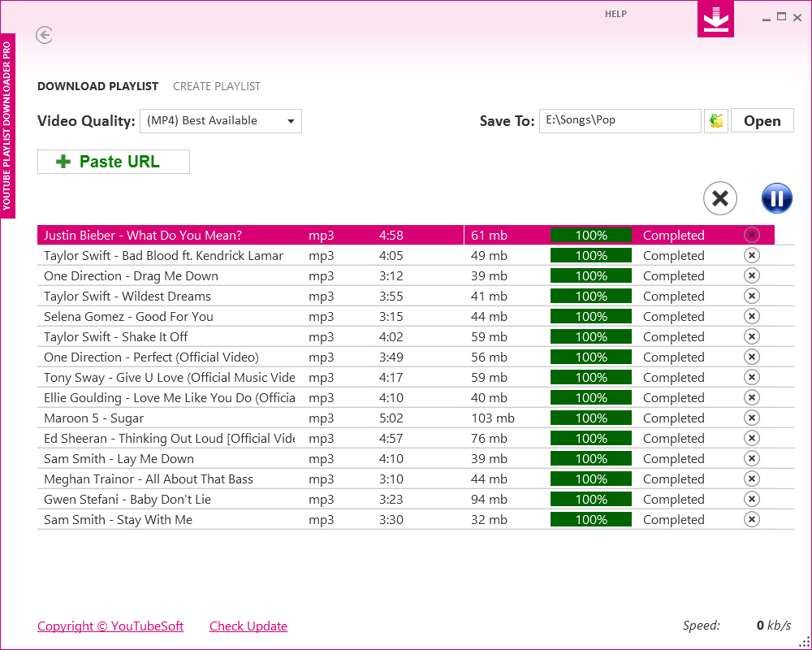812x650 pixels.
Task: Open the Video Quality dropdown
Action: [221, 121]
